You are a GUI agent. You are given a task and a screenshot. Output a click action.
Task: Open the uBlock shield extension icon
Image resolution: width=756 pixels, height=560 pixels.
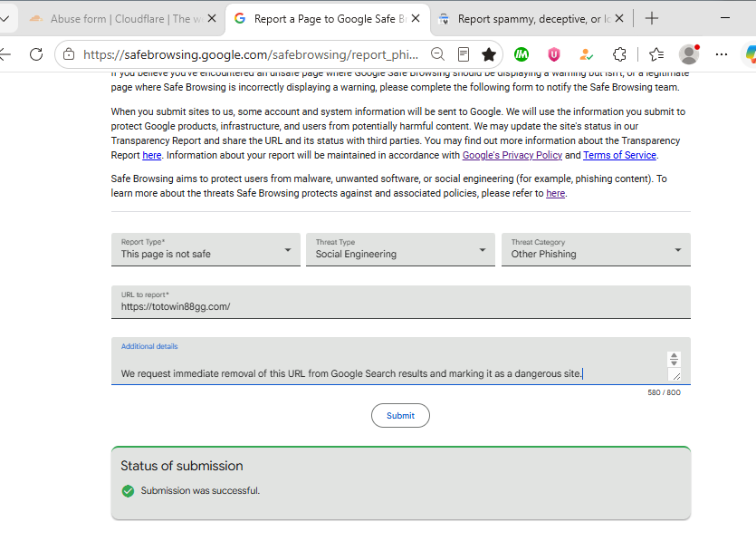553,54
